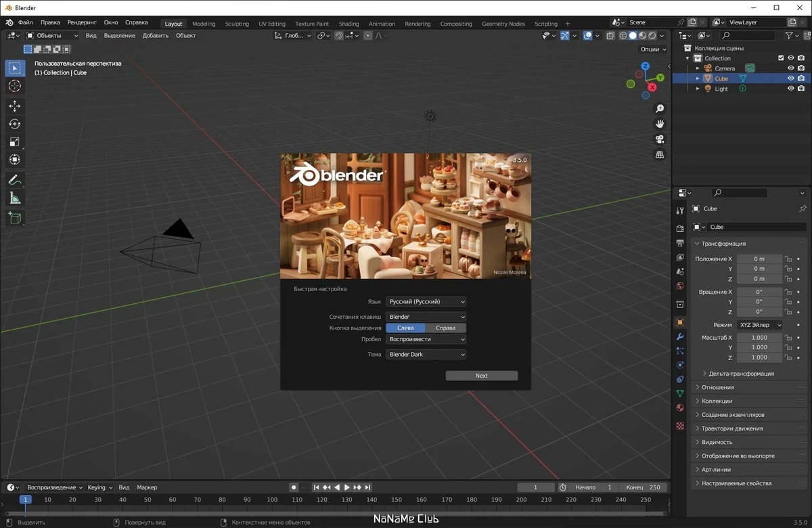Open the Modifiers wrench tab icon
This screenshot has height=528, width=812.
click(680, 337)
